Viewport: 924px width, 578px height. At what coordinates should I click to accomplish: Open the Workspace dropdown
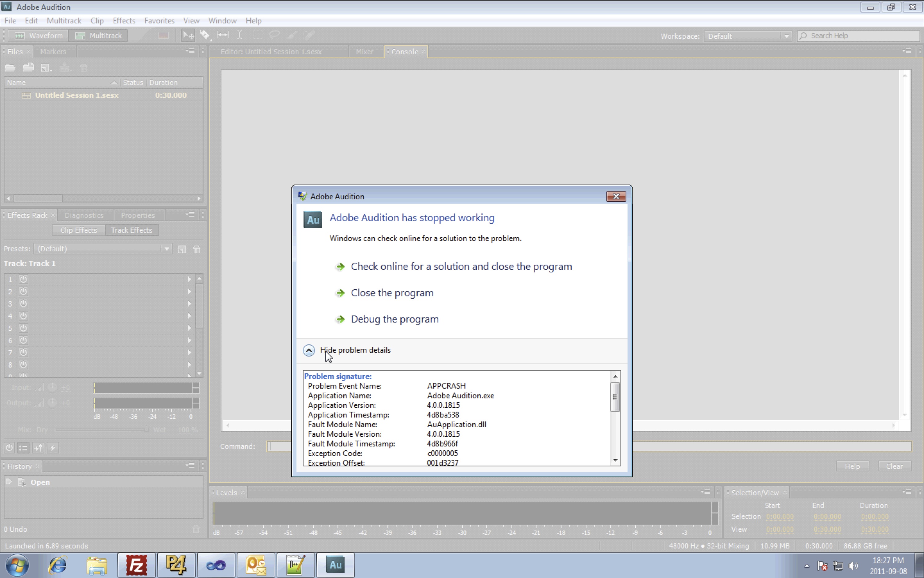pyautogui.click(x=748, y=36)
